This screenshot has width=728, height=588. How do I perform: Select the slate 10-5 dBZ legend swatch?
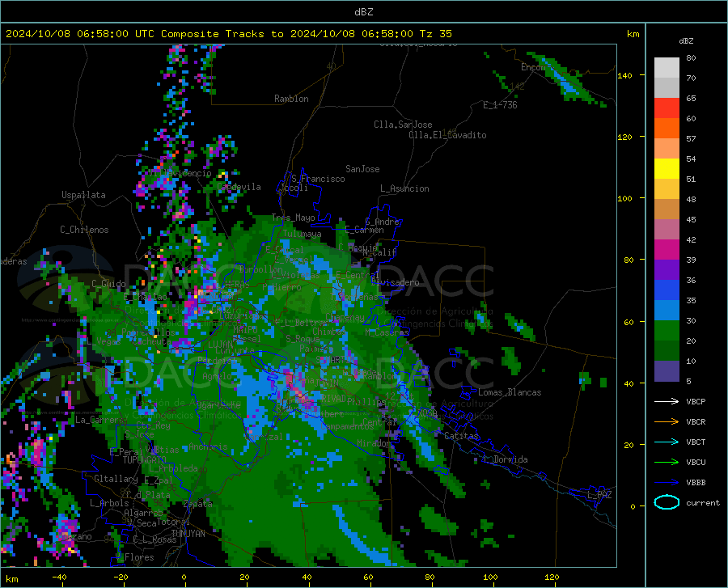pyautogui.click(x=667, y=371)
